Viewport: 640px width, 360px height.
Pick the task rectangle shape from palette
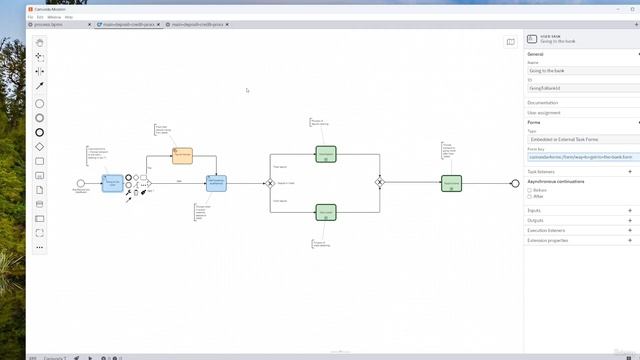click(40, 161)
